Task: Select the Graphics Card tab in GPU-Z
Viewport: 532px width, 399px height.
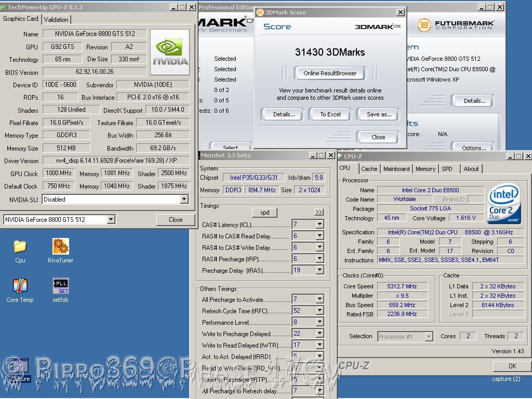Action: tap(21, 19)
